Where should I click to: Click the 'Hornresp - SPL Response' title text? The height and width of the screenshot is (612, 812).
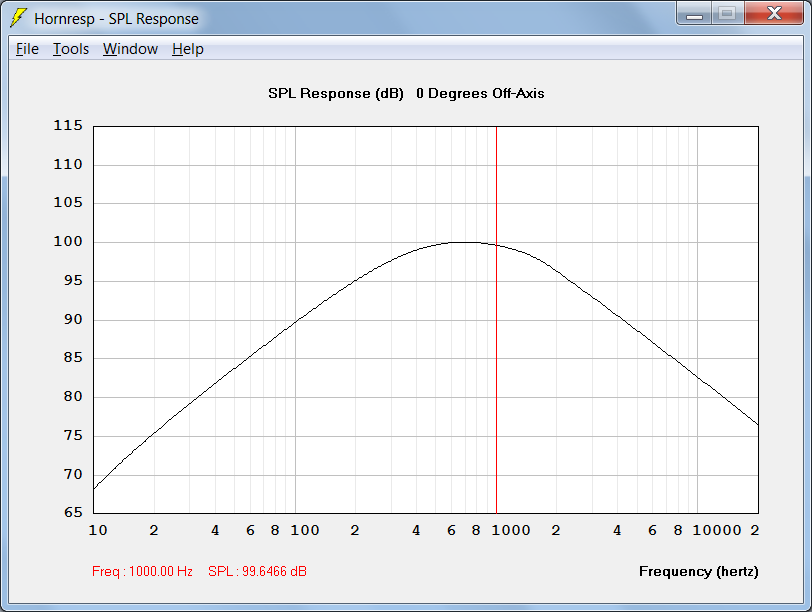tap(117, 19)
